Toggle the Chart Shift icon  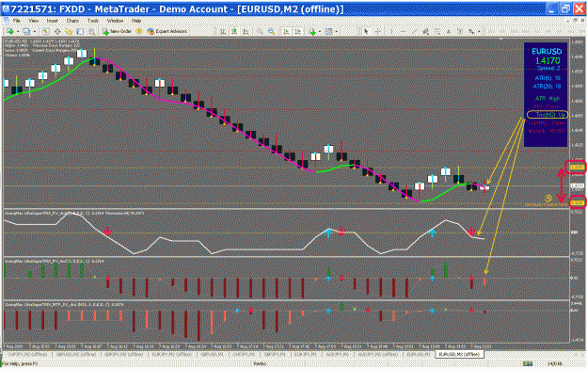coord(297,31)
